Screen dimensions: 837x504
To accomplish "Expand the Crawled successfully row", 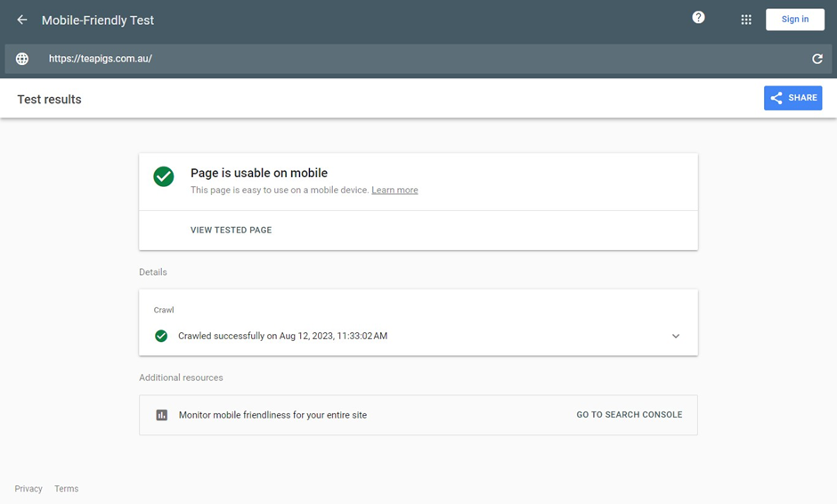I will 418,336.
